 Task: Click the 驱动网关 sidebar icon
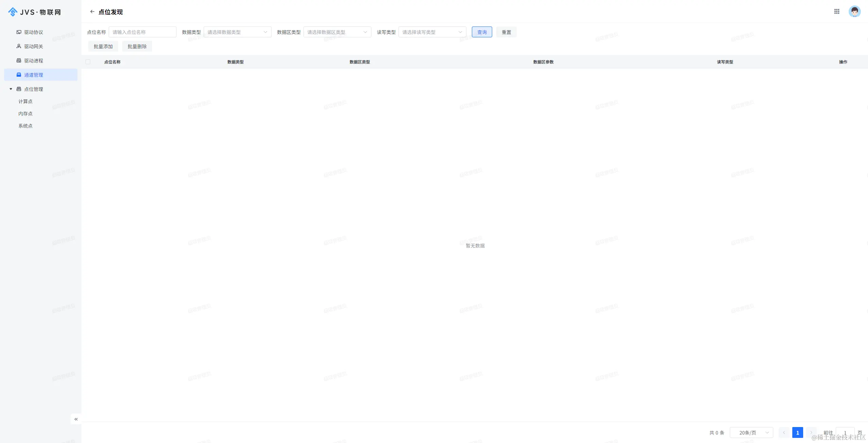[19, 47]
